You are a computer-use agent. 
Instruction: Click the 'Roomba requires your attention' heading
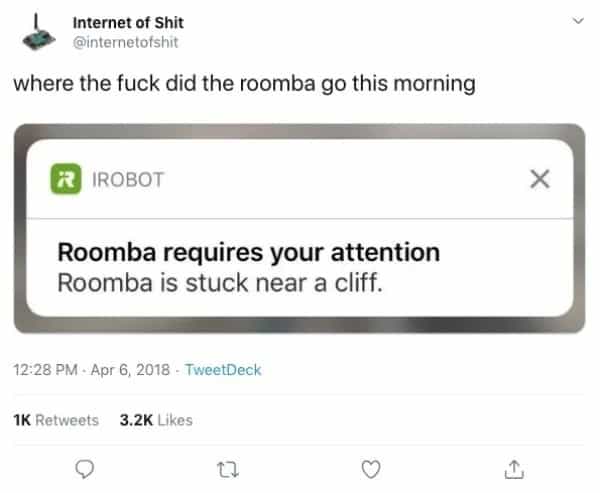pos(249,253)
